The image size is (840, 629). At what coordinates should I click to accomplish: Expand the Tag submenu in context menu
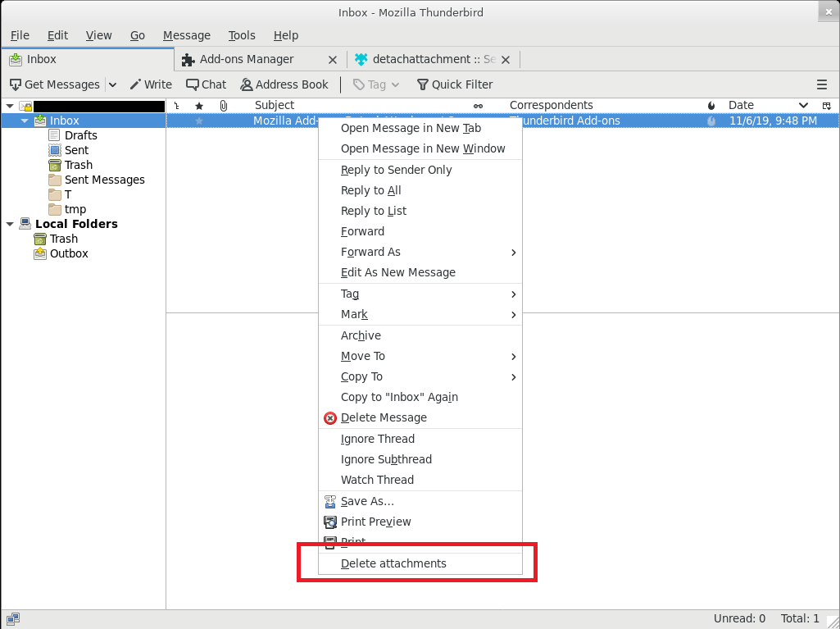click(420, 294)
